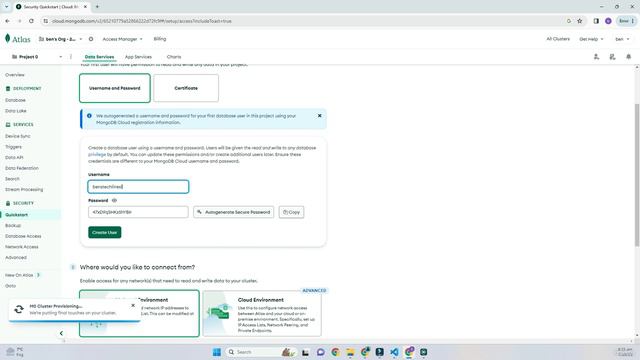This screenshot has height=360, width=640.
Task: Open Security Quickstart in sidebar
Action: pos(16,215)
